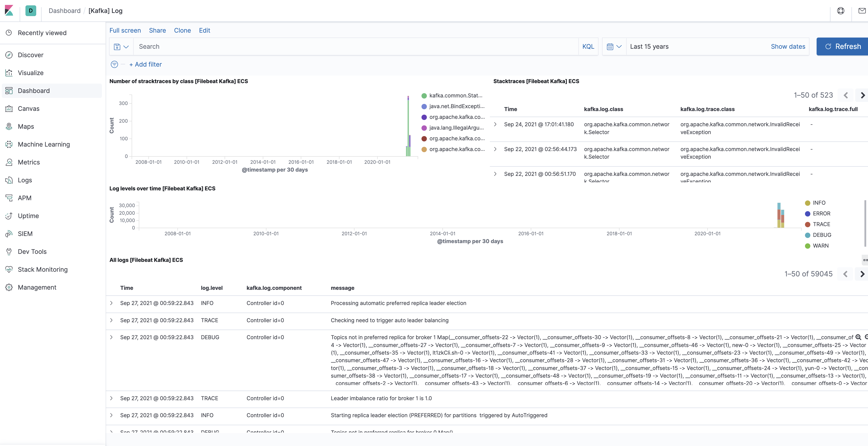Open Dev Tools wrench icon

click(x=9, y=252)
